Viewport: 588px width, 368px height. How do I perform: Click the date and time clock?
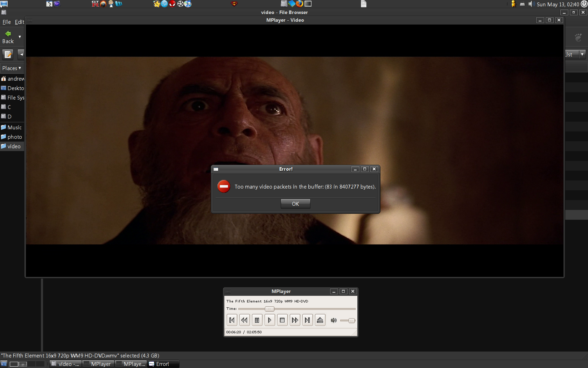(558, 4)
